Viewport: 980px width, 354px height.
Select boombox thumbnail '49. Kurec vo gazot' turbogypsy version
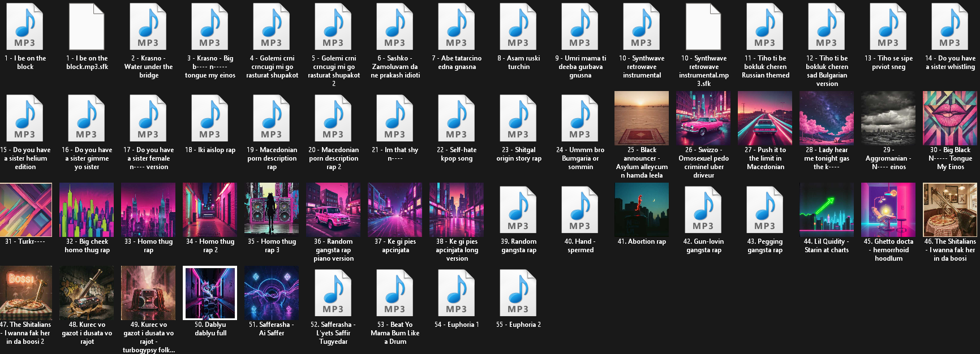(x=148, y=293)
